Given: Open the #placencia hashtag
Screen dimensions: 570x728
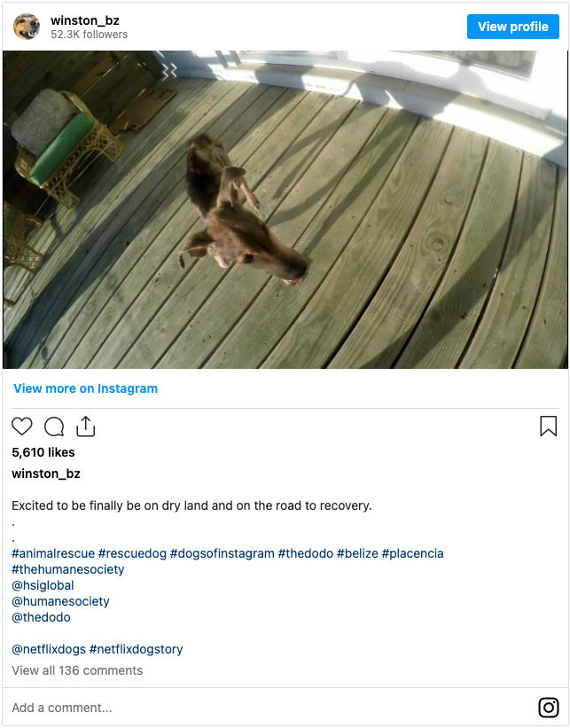Looking at the screenshot, I should pyautogui.click(x=412, y=553).
